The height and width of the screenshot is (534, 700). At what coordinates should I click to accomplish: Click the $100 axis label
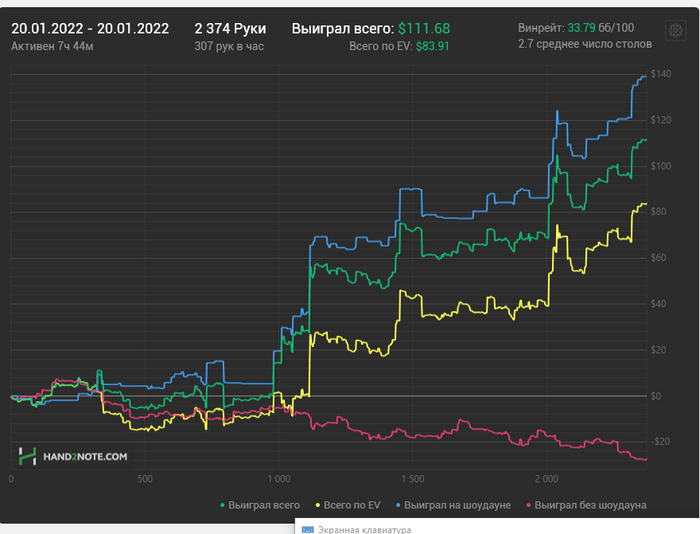(x=661, y=166)
